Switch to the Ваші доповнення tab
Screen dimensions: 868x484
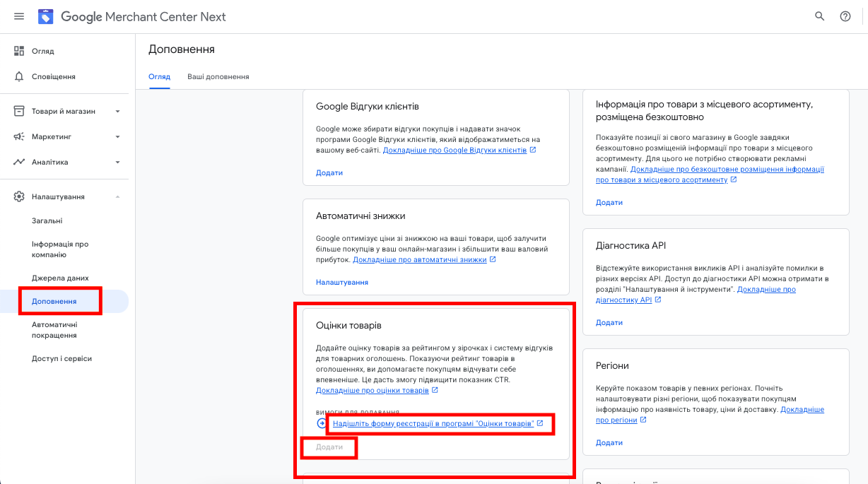[x=218, y=76]
